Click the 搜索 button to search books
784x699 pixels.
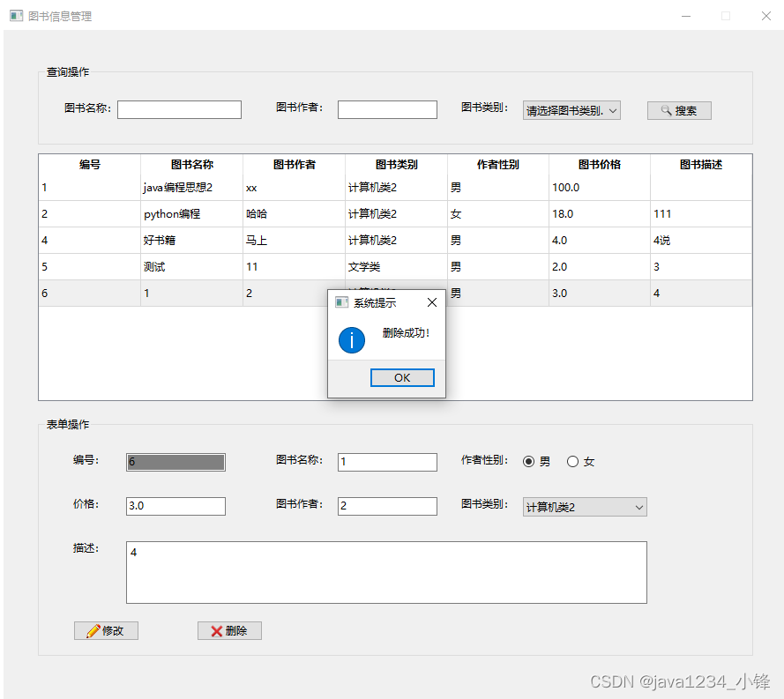[679, 110]
